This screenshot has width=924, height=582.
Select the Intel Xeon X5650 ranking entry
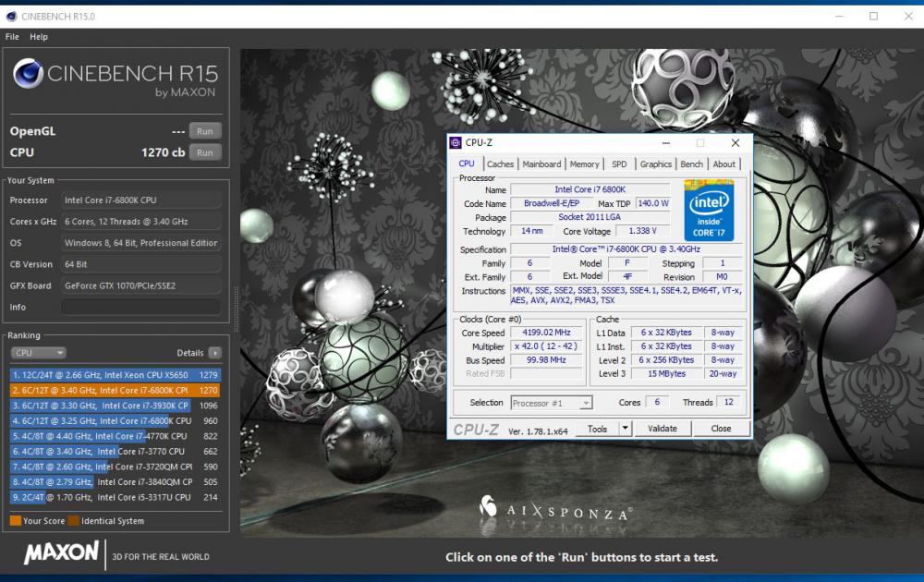tap(111, 373)
